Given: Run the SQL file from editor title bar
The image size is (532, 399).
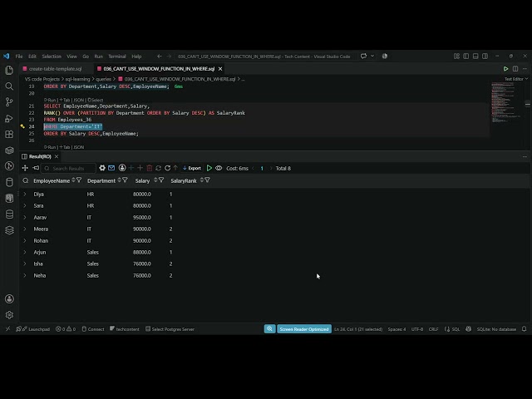Looking at the screenshot, I should coord(505,68).
